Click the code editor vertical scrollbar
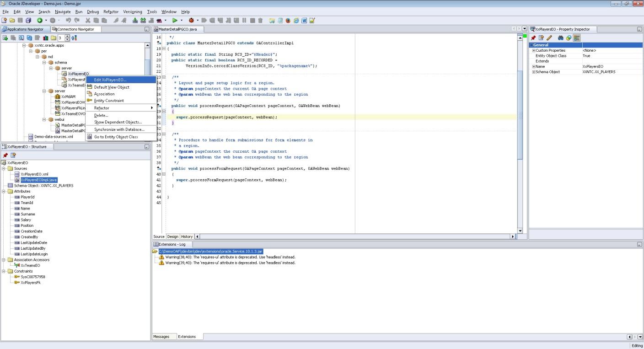 (520, 133)
